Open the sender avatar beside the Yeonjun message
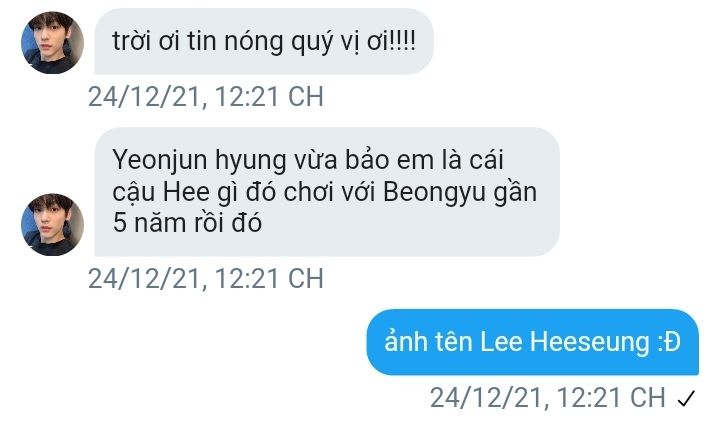Image resolution: width=720 pixels, height=422 pixels. click(x=52, y=225)
